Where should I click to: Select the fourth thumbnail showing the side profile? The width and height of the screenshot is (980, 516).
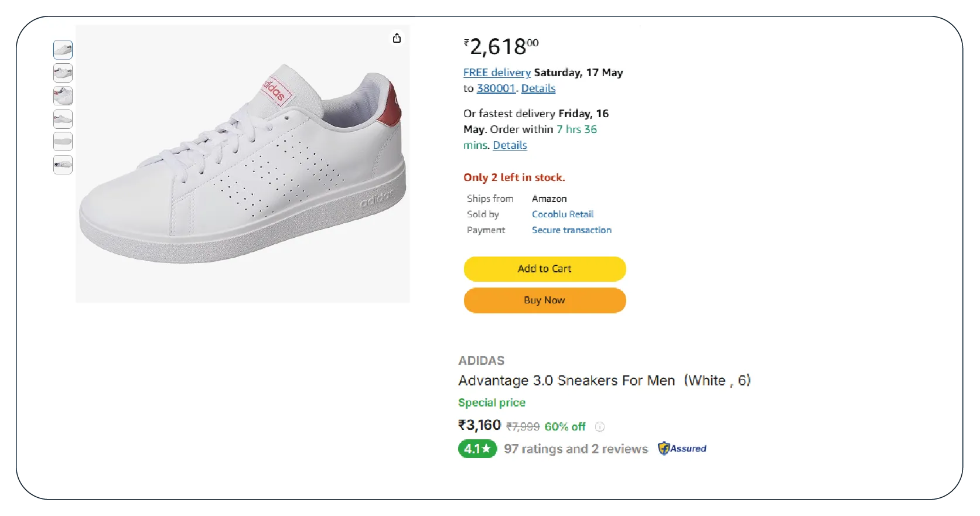coord(63,119)
